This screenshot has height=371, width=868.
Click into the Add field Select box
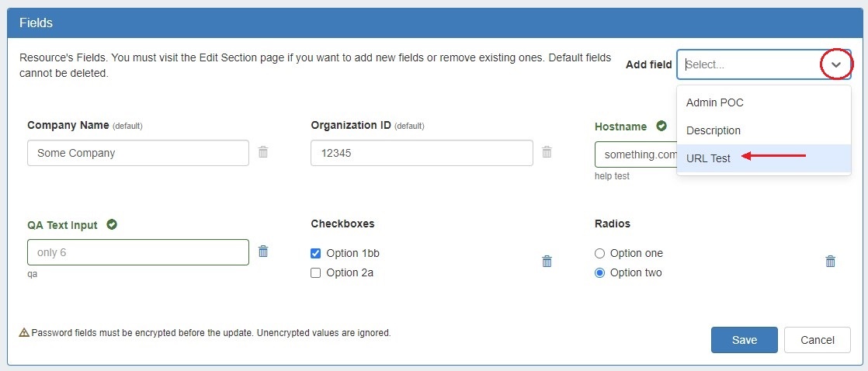point(748,65)
